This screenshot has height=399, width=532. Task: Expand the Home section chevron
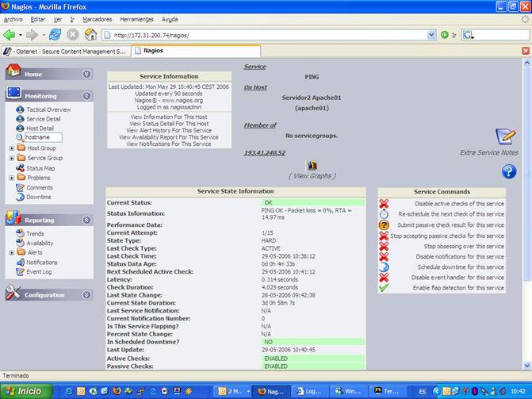tap(86, 74)
